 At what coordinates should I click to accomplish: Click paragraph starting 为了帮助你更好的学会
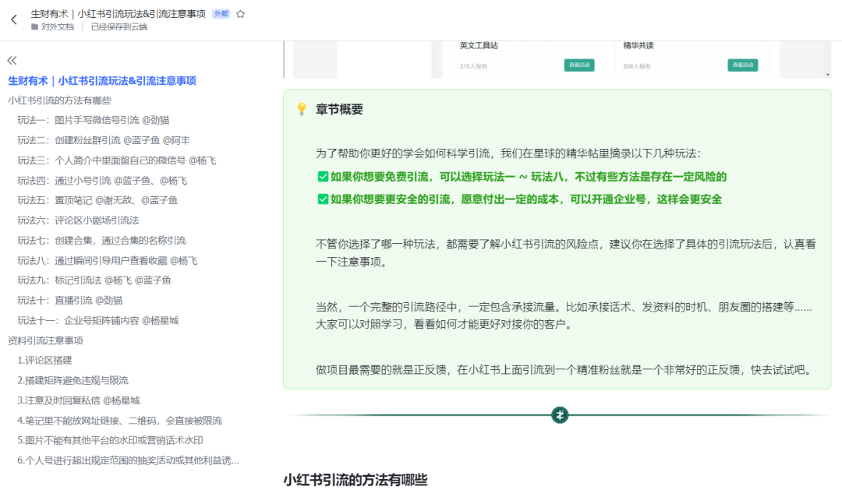pos(508,153)
